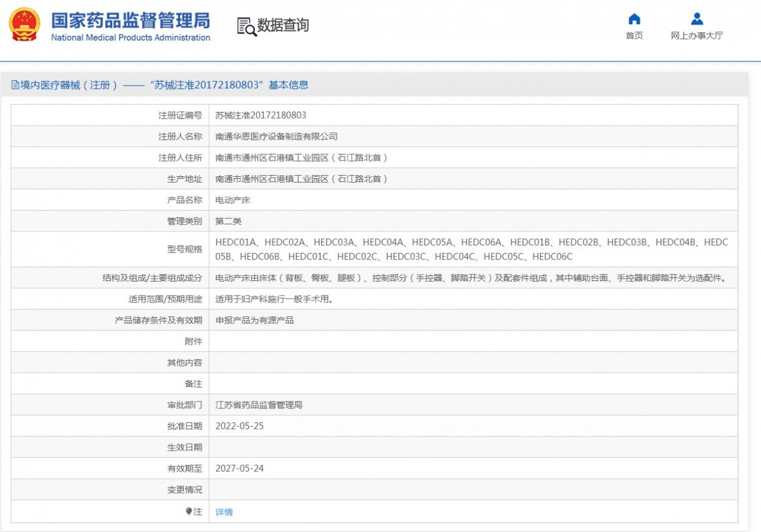Go to 首页 home icon
The height and width of the screenshot is (532, 761).
(634, 18)
